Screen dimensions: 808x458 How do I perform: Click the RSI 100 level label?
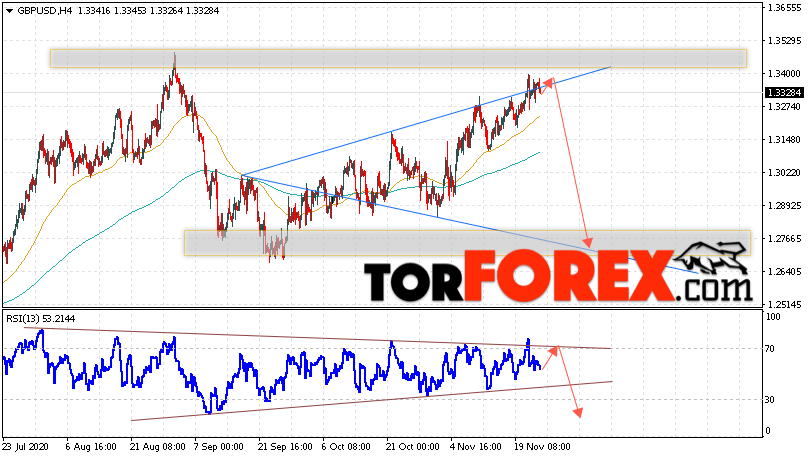(x=773, y=317)
